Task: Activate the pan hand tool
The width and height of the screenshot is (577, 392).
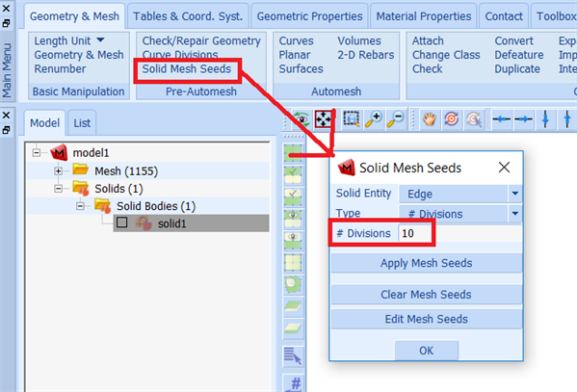Action: (429, 119)
